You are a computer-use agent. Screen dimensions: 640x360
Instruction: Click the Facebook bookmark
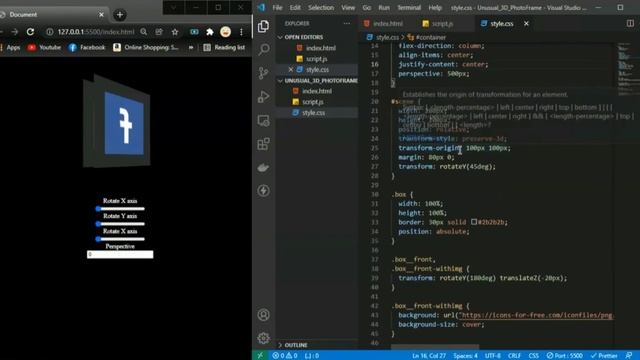[87, 48]
